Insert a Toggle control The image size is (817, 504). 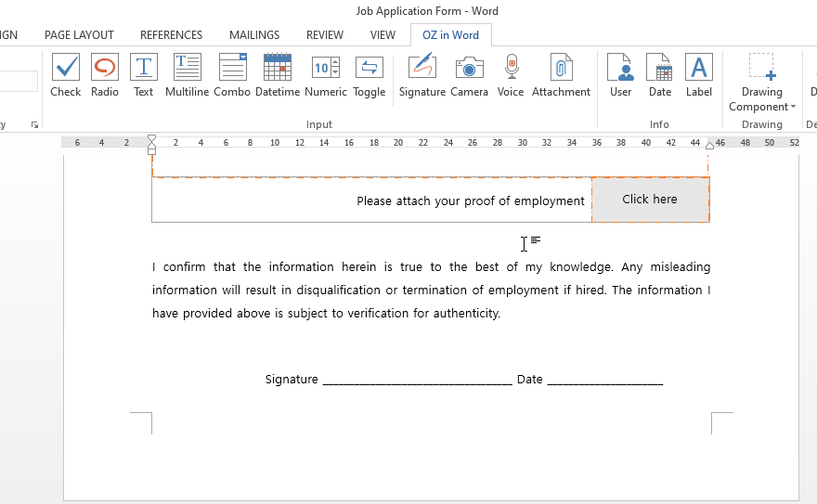point(369,75)
